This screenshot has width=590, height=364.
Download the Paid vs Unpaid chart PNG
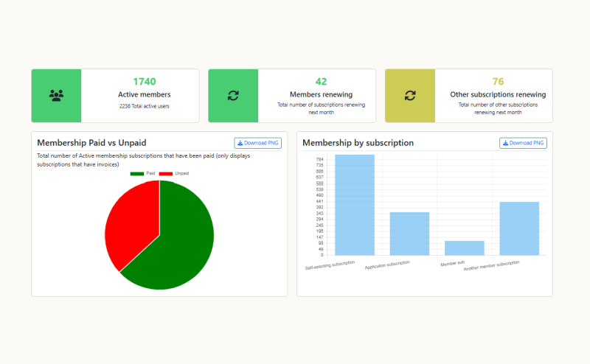257,143
